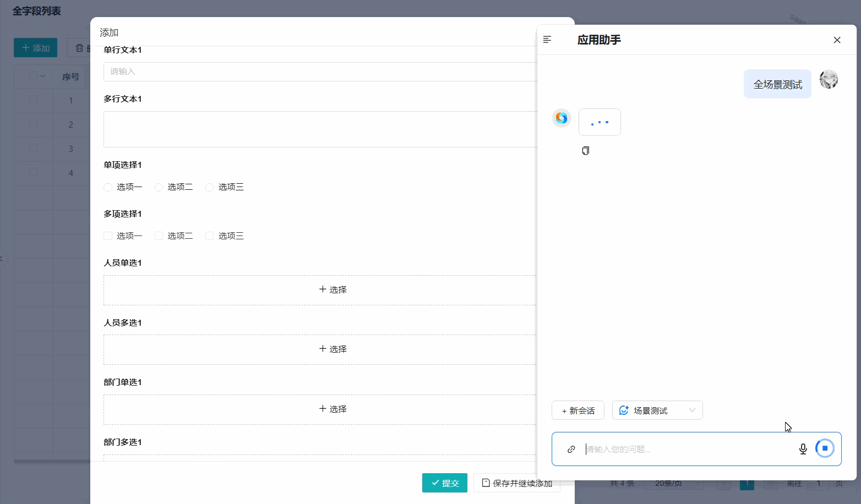Check the checkbox for table row 2
This screenshot has height=504, width=861.
33,124
